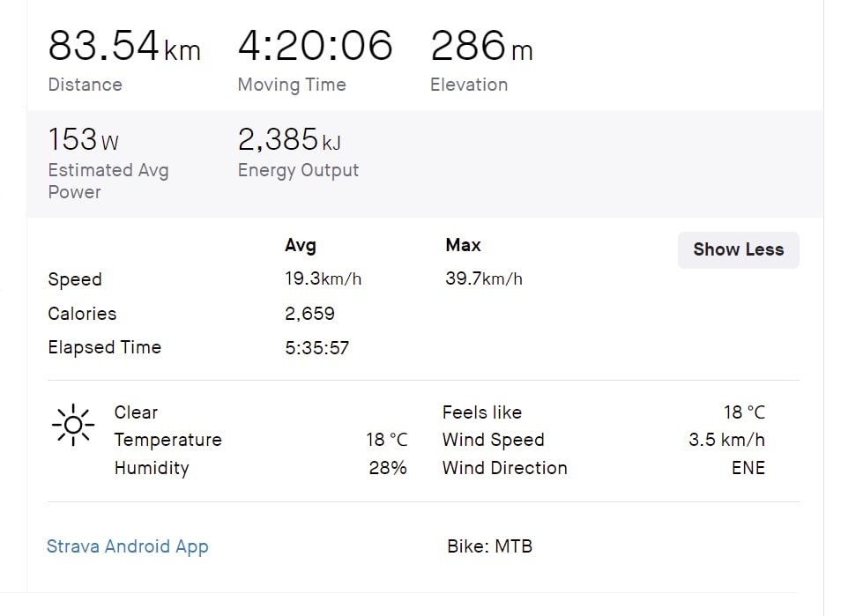This screenshot has width=848, height=616.
Task: Select the 83.54 km distance value
Action: (123, 46)
